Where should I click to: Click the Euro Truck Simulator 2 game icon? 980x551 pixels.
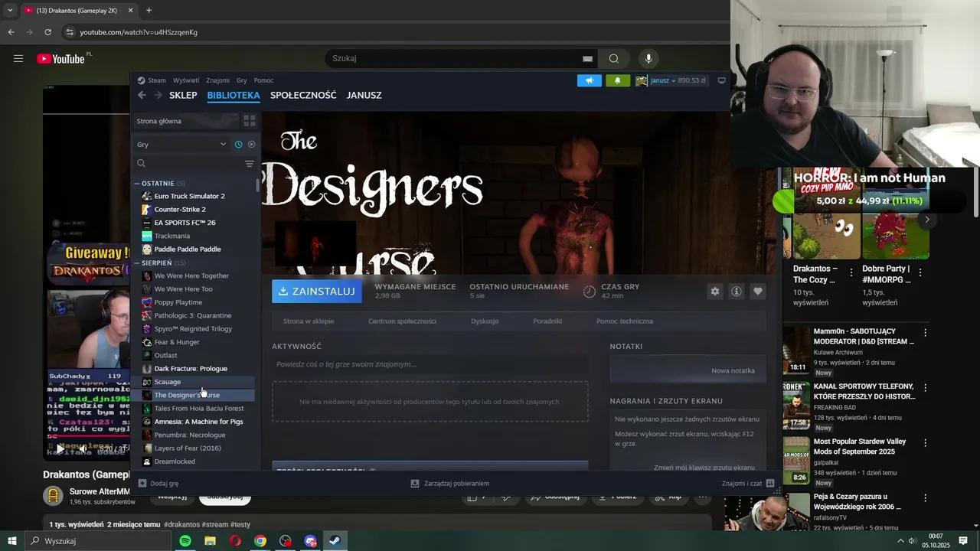click(147, 196)
